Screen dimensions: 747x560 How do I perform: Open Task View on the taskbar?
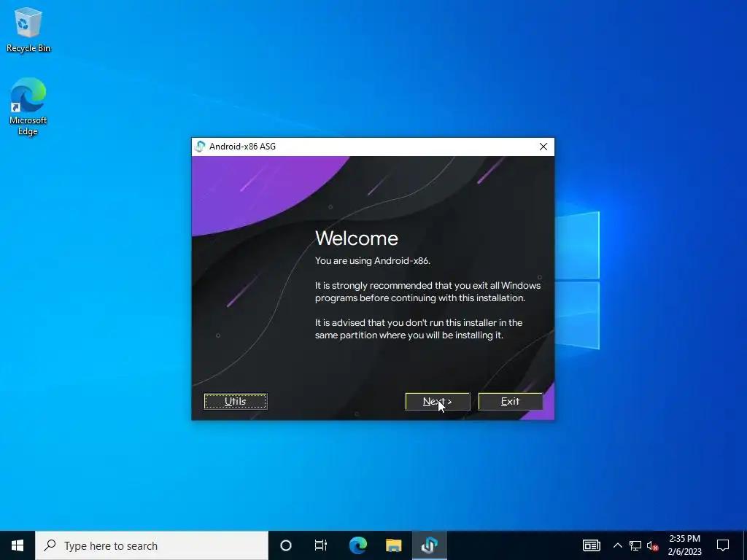point(321,545)
